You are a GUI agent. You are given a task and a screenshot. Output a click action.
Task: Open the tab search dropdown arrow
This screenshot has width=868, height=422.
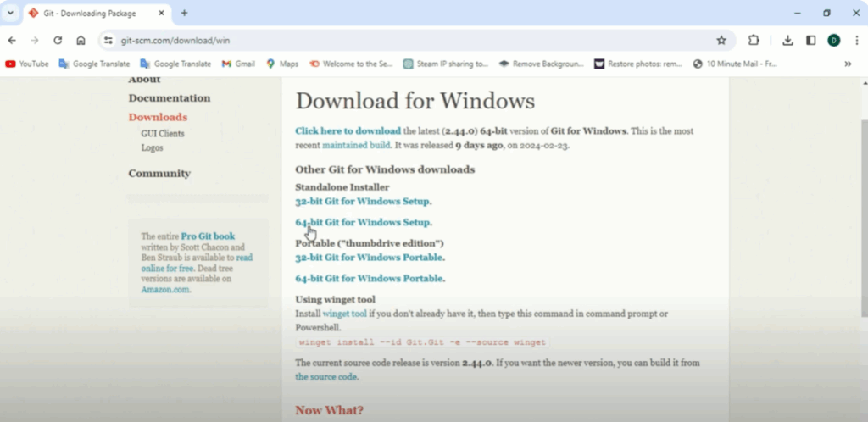[x=10, y=13]
